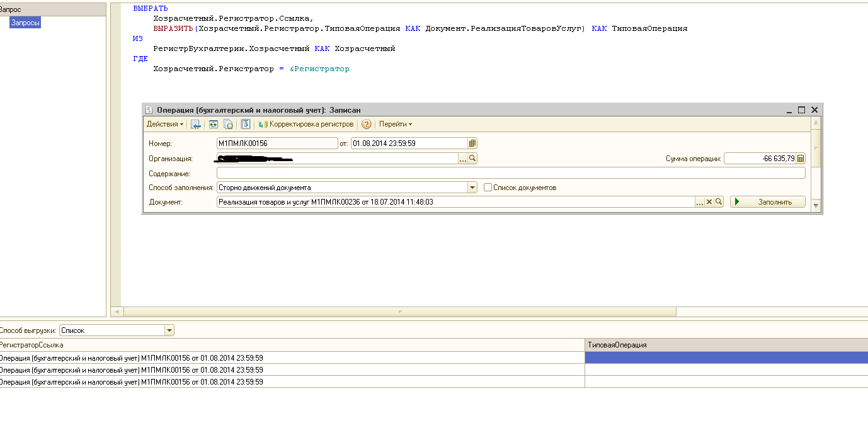Image resolution: width=868 pixels, height=428 pixels.
Task: Open the Действия menu
Action: point(165,125)
